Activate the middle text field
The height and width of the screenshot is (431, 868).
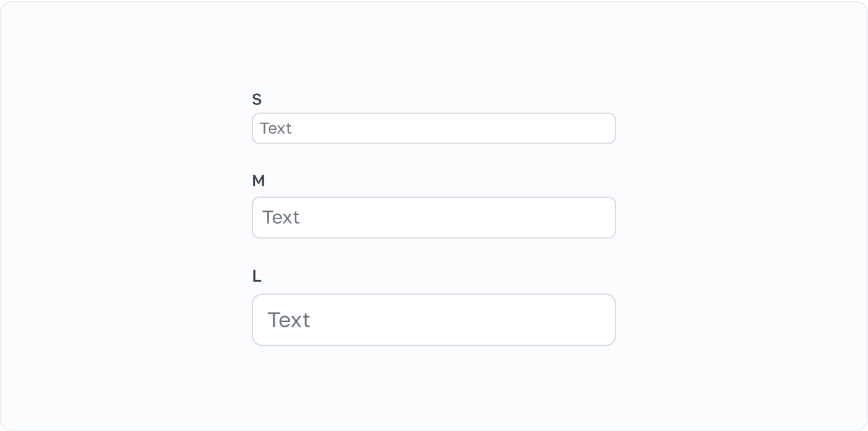(x=433, y=217)
